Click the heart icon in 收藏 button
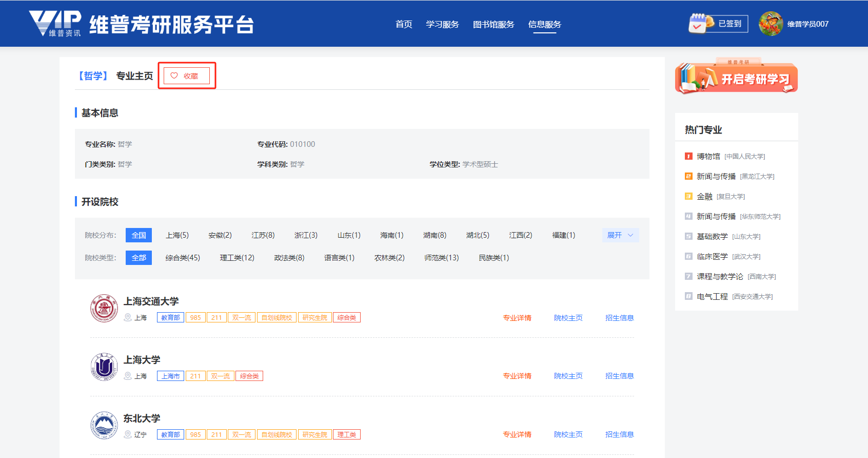Screen dimensions: 868x458 tap(174, 75)
